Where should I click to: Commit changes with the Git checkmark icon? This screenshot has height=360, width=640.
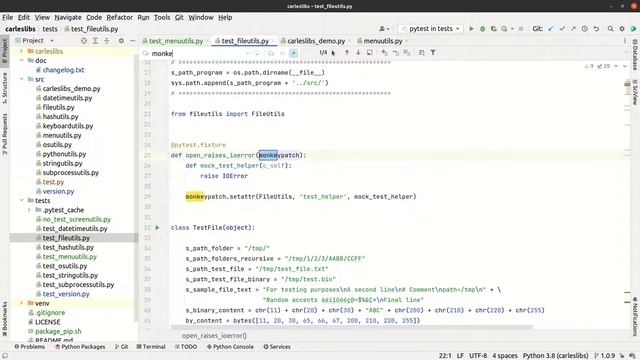tap(562, 29)
